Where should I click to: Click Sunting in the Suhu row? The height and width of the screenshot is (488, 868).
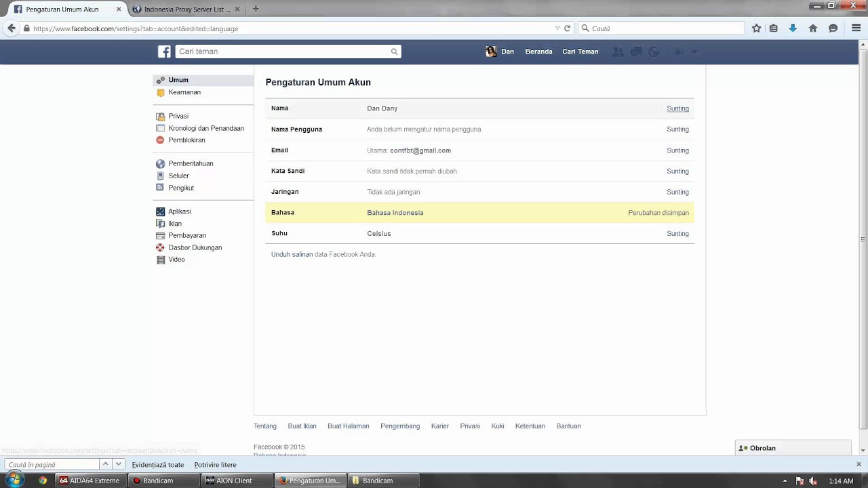(677, 234)
